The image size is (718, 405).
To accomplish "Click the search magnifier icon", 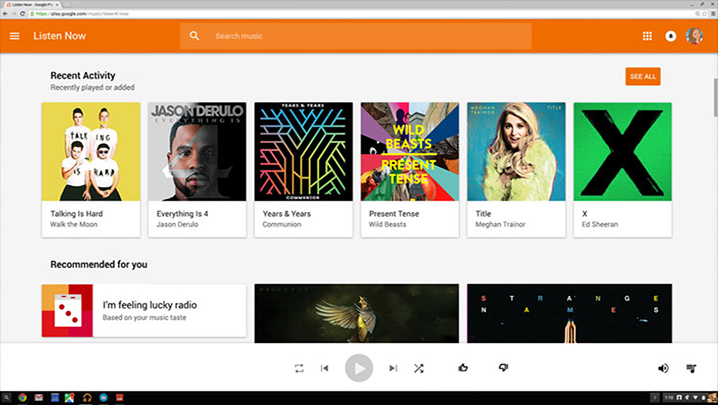I will tap(194, 36).
